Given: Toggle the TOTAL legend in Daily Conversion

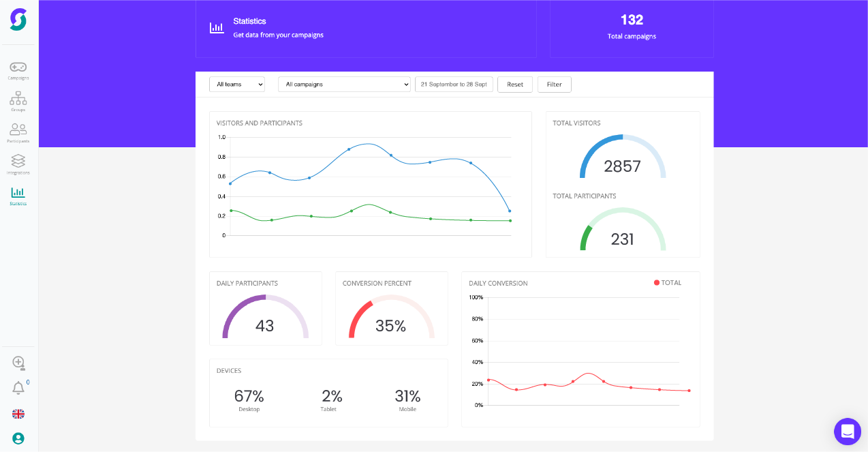Looking at the screenshot, I should coord(668,282).
